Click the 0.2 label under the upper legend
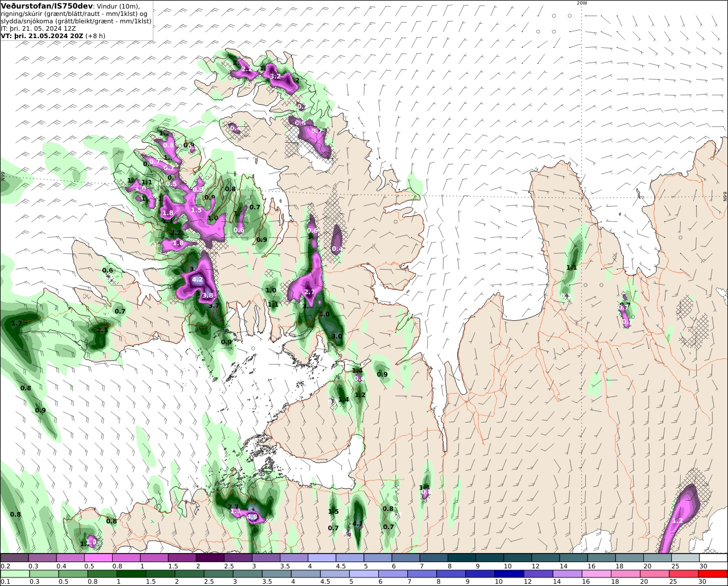728x586 pixels. coord(5,566)
